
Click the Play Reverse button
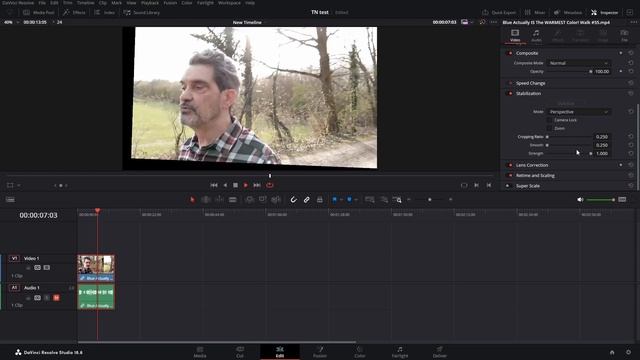pyautogui.click(x=225, y=185)
